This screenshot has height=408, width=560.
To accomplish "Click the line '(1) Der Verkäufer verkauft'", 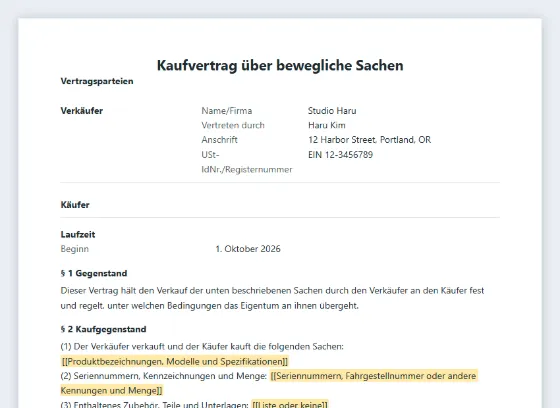I will pos(202,347).
